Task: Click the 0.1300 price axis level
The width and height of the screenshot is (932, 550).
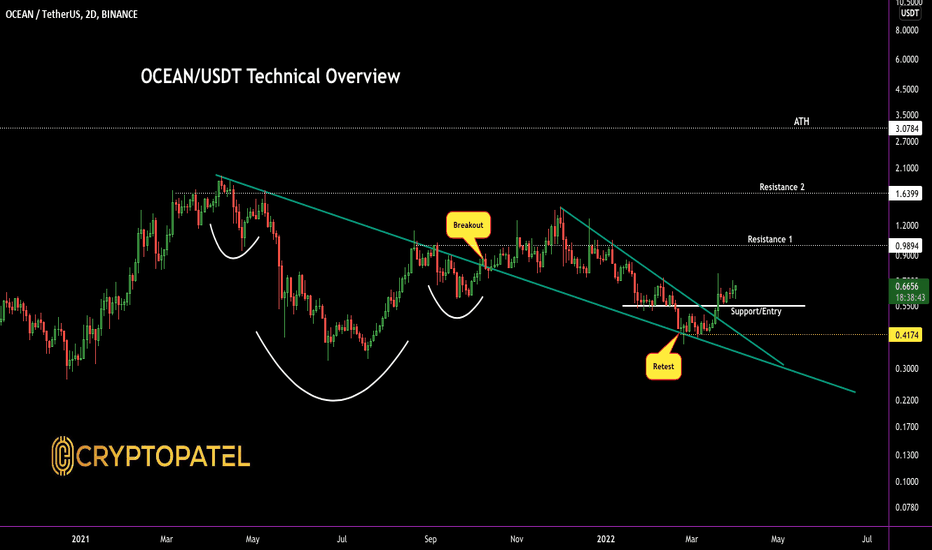Action: click(906, 455)
